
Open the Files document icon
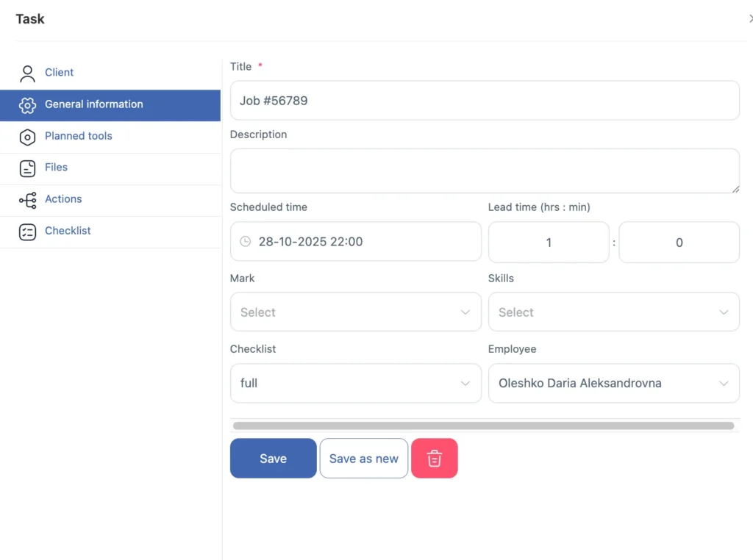pyautogui.click(x=27, y=168)
